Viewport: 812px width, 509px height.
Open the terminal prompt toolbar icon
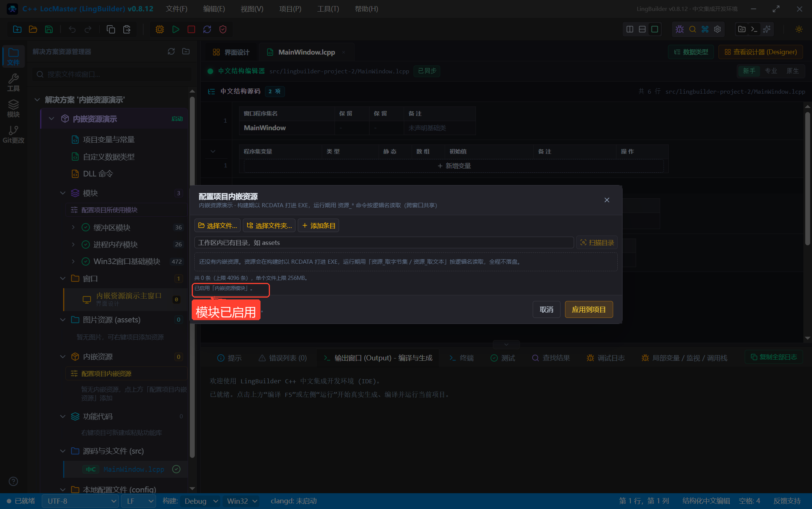(x=754, y=29)
